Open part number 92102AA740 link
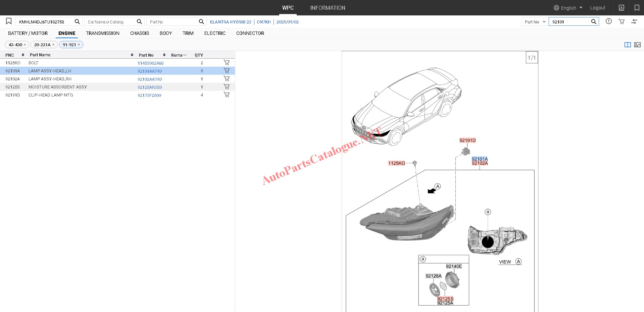The image size is (644, 312). 150,79
